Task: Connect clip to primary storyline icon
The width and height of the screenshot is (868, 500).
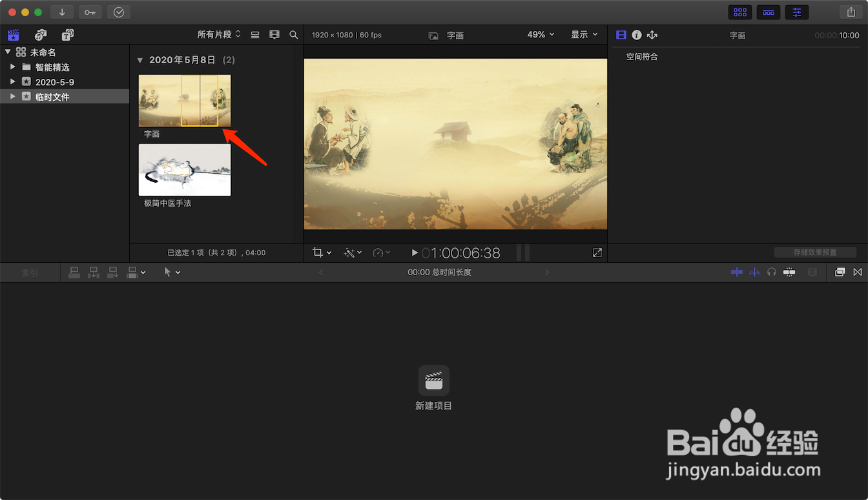Action: pos(74,273)
